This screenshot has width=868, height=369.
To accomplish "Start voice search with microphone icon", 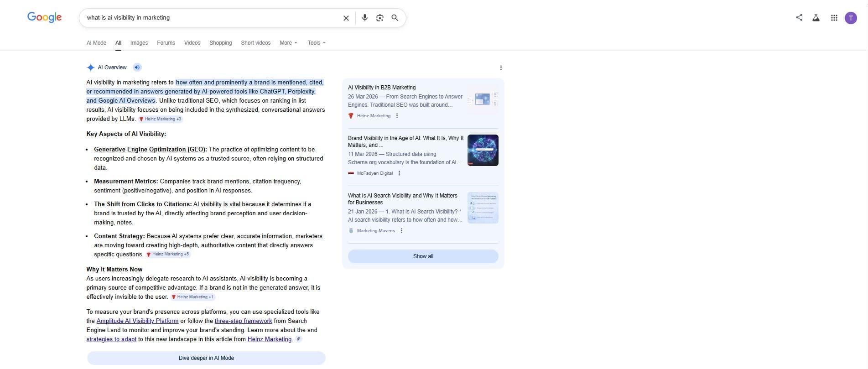I will 365,18.
